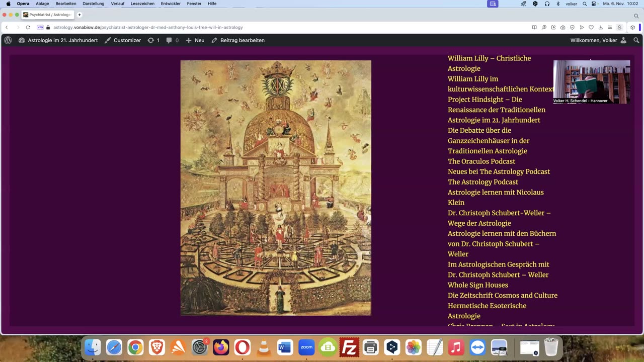The width and height of the screenshot is (644, 362).
Task: Open Microsoft Word from the dock
Action: click(285, 347)
